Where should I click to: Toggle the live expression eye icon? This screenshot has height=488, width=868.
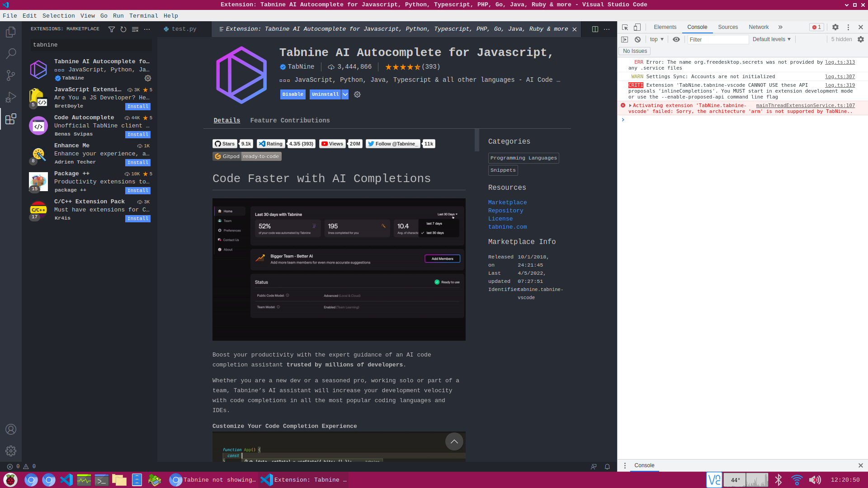pyautogui.click(x=676, y=39)
